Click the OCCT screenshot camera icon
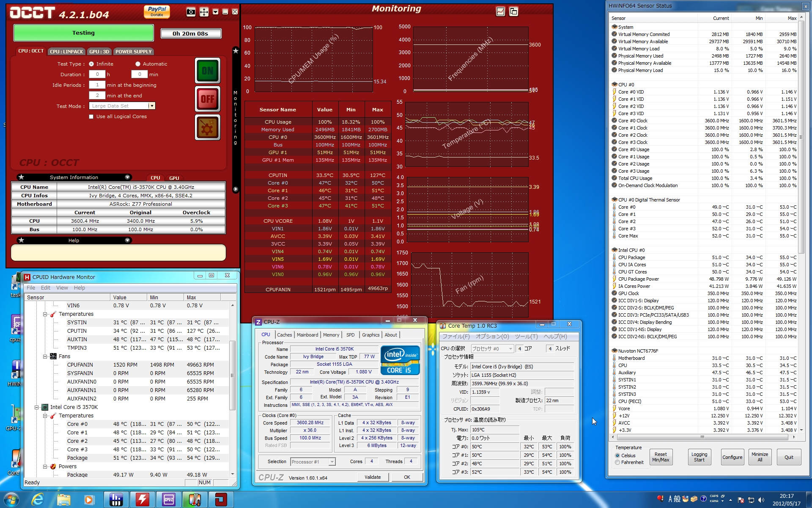 point(191,12)
